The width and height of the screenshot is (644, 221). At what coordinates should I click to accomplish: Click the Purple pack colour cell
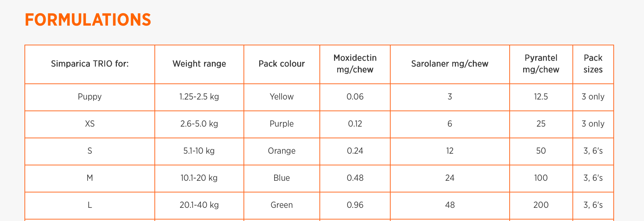point(281,124)
